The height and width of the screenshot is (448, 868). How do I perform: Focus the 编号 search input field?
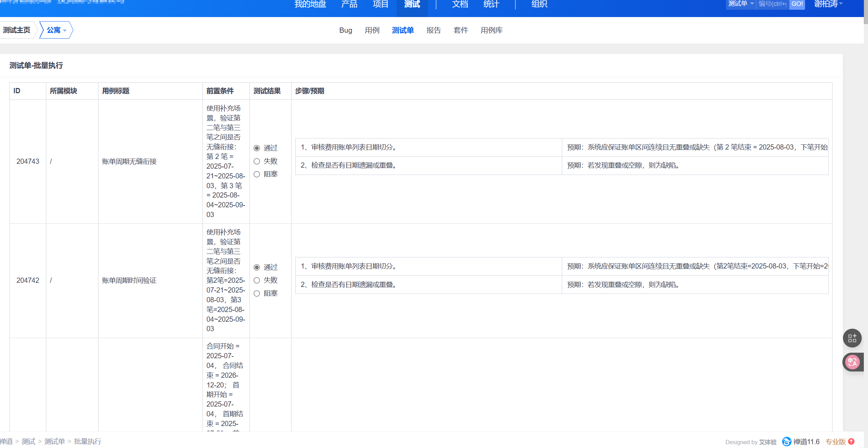(772, 4)
